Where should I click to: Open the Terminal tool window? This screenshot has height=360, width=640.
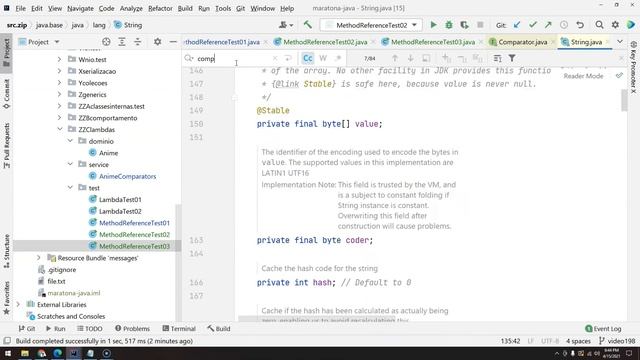pos(179,328)
